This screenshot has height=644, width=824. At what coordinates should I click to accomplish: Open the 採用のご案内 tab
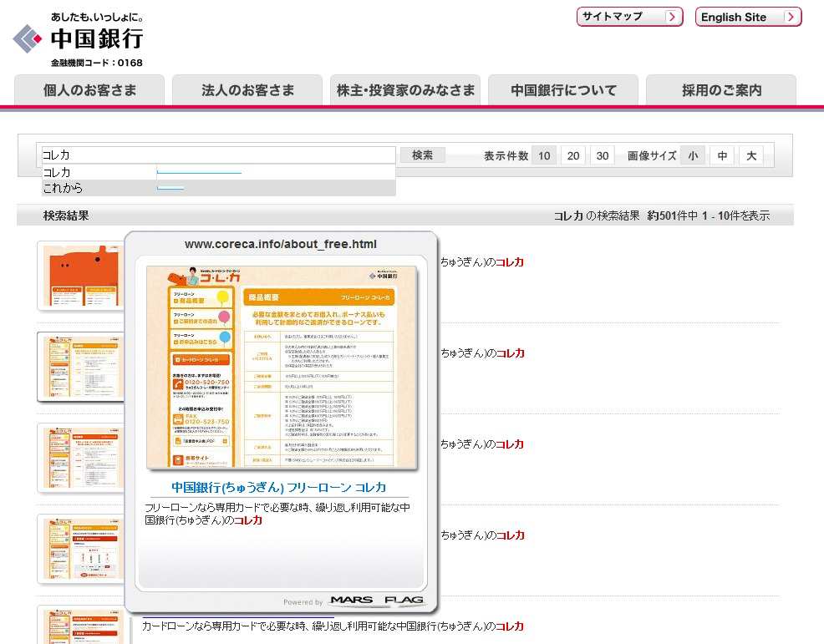point(721,90)
